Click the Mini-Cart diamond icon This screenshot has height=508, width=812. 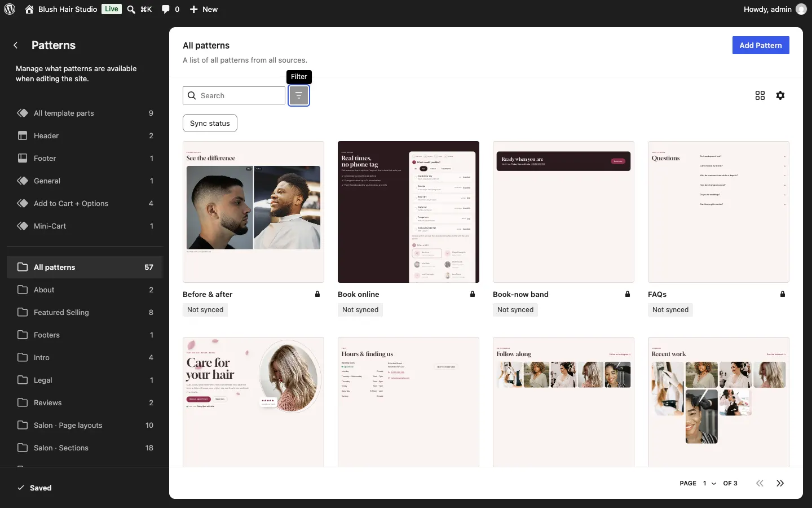tap(23, 226)
